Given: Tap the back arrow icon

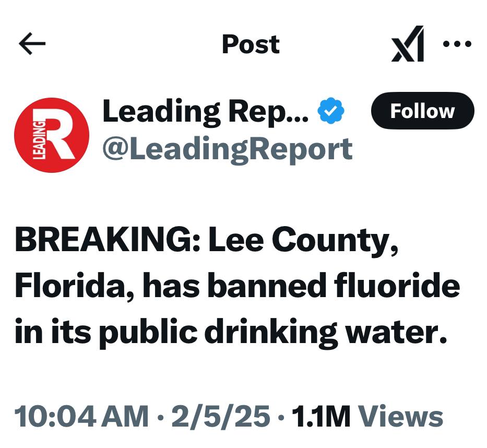Looking at the screenshot, I should tap(32, 44).
